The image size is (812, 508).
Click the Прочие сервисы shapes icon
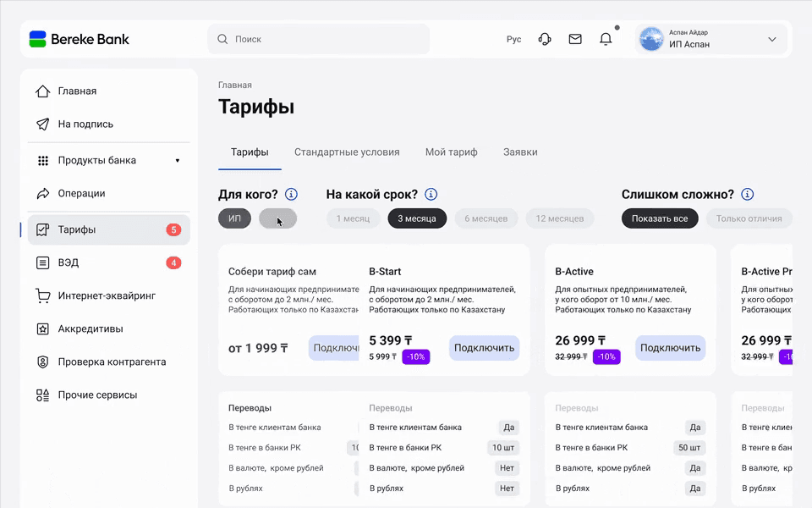click(43, 395)
